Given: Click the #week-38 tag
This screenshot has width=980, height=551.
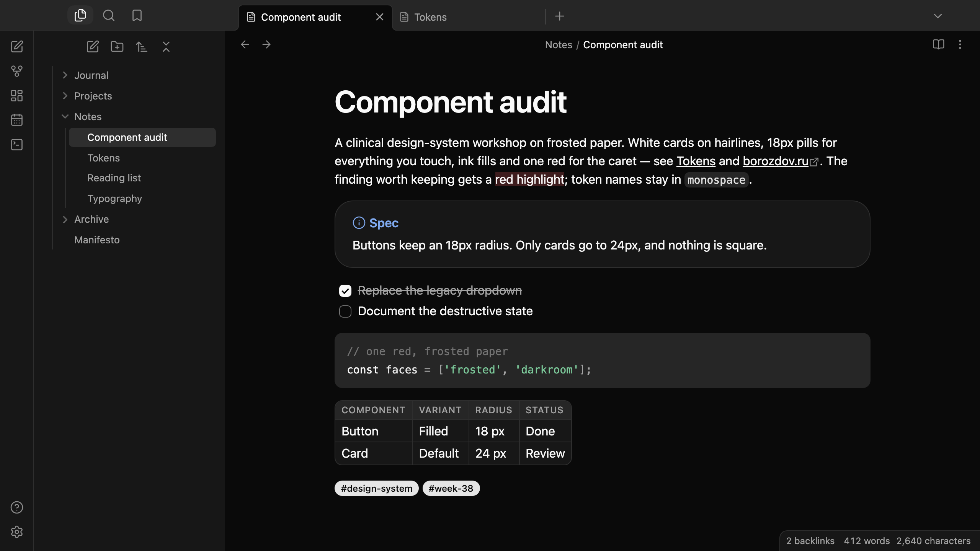Looking at the screenshot, I should point(451,488).
